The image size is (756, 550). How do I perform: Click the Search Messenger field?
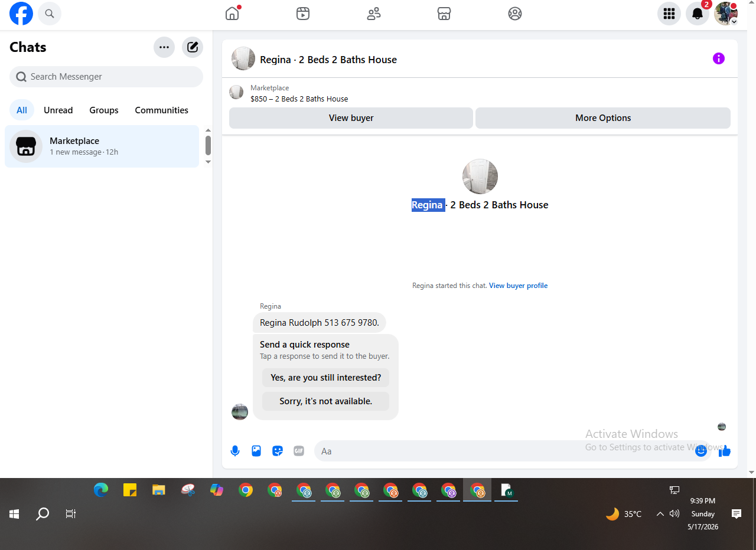pyautogui.click(x=106, y=77)
